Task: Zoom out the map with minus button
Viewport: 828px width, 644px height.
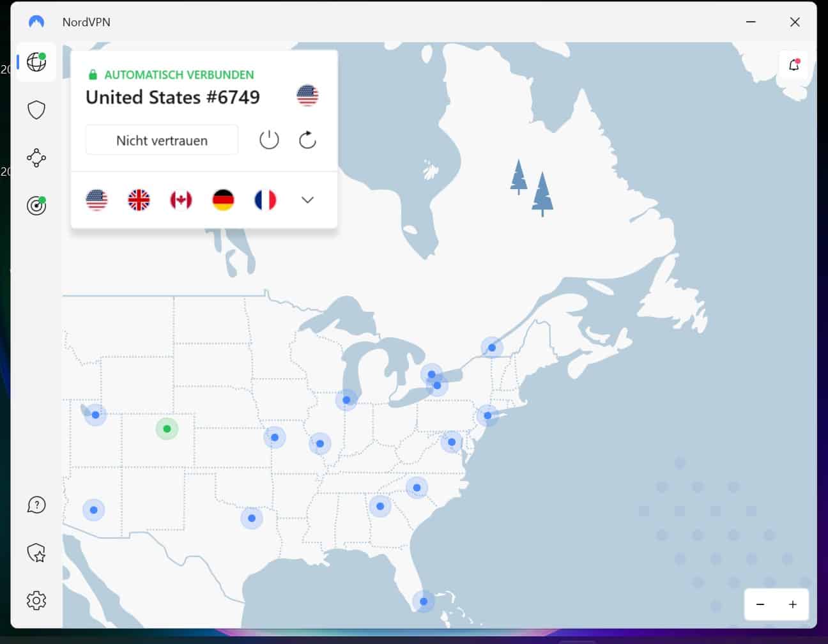Action: click(x=760, y=604)
